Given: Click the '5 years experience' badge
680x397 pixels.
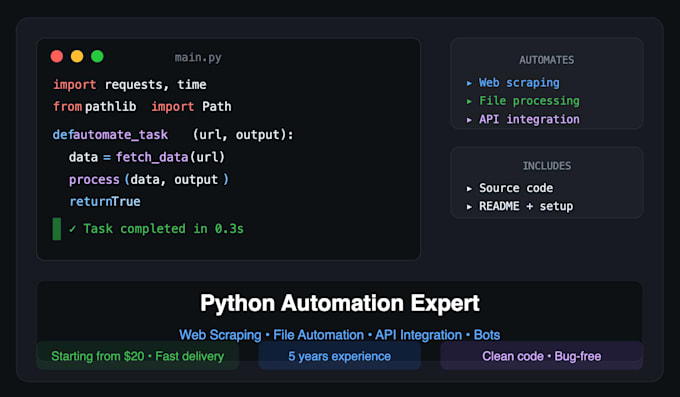Looking at the screenshot, I should pyautogui.click(x=340, y=356).
